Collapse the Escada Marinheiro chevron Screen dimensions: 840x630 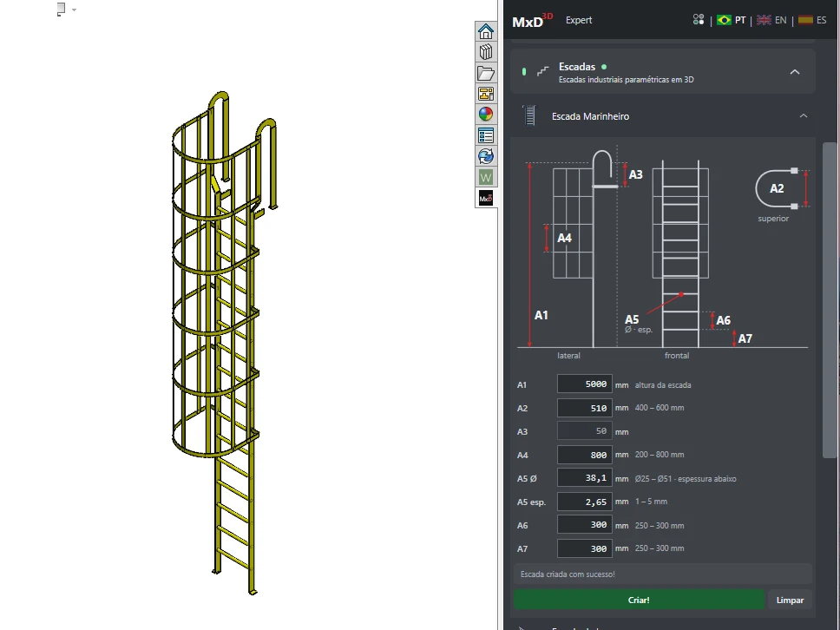804,115
